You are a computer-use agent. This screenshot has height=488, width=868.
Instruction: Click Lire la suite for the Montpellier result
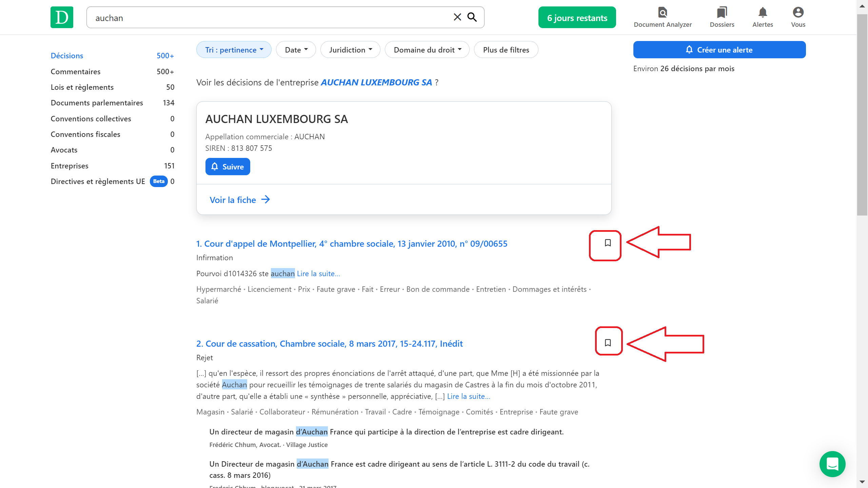[x=318, y=273]
